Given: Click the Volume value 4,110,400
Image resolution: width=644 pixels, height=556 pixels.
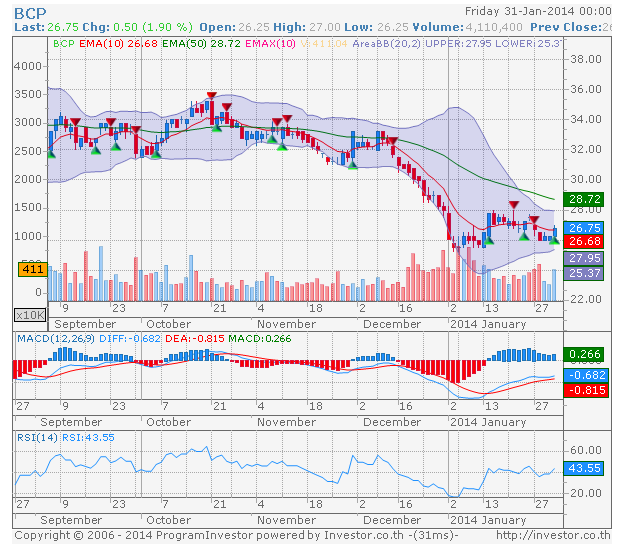Looking at the screenshot, I should coord(493,27).
